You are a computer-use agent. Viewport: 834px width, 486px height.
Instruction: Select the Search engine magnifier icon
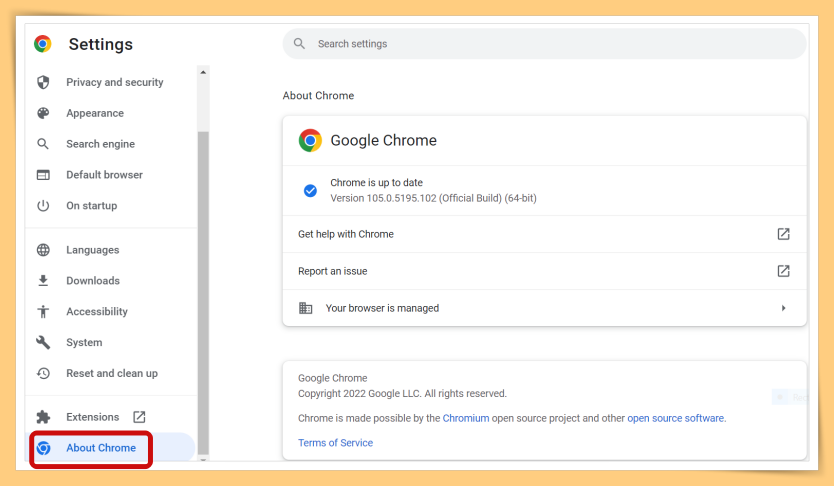(43, 144)
